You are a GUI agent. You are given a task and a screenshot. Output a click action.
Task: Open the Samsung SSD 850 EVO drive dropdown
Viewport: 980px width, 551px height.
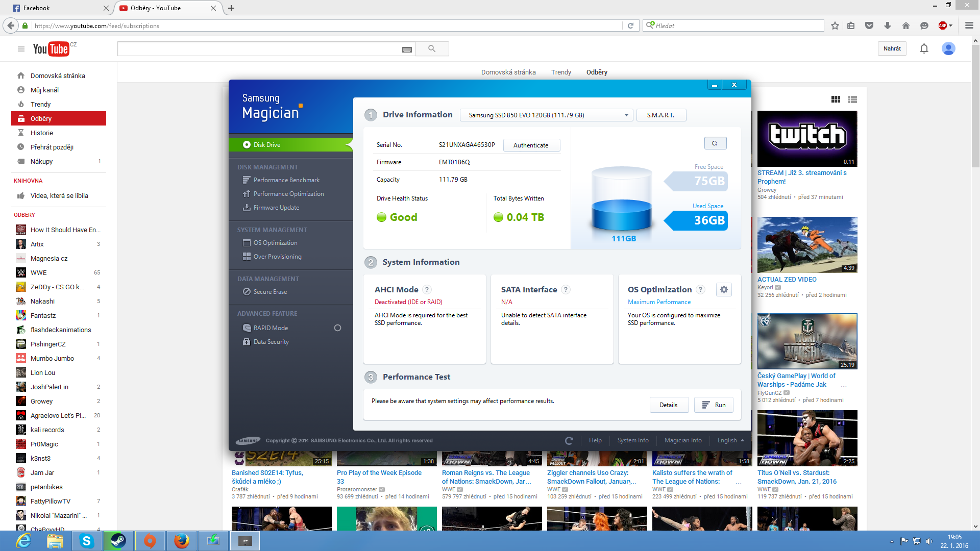click(546, 115)
